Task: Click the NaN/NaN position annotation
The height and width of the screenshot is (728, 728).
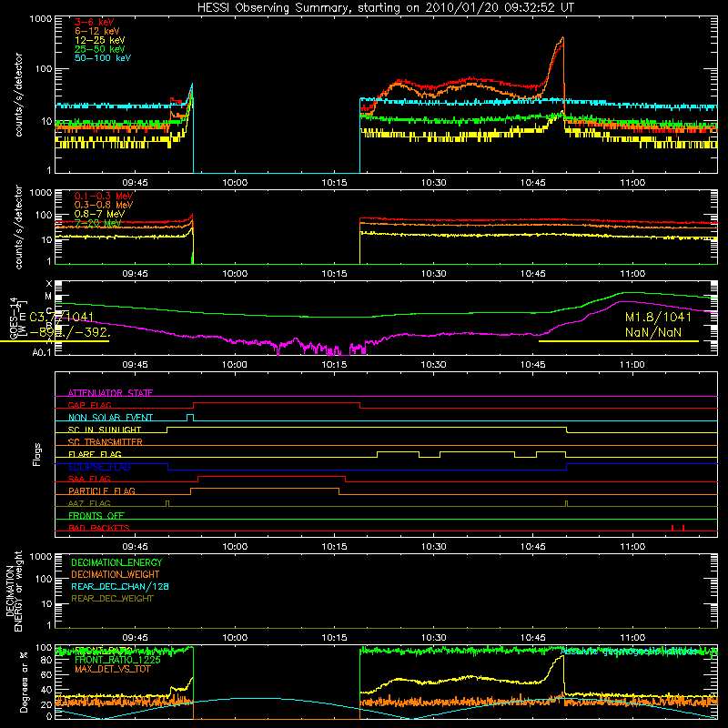Action: tap(653, 332)
